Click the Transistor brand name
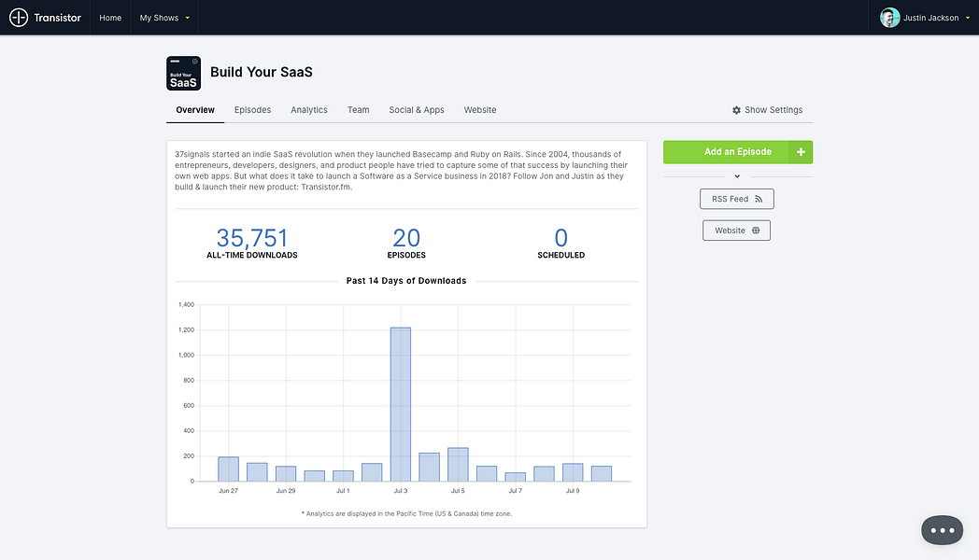Viewport: 979px width, 560px height. pyautogui.click(x=57, y=18)
